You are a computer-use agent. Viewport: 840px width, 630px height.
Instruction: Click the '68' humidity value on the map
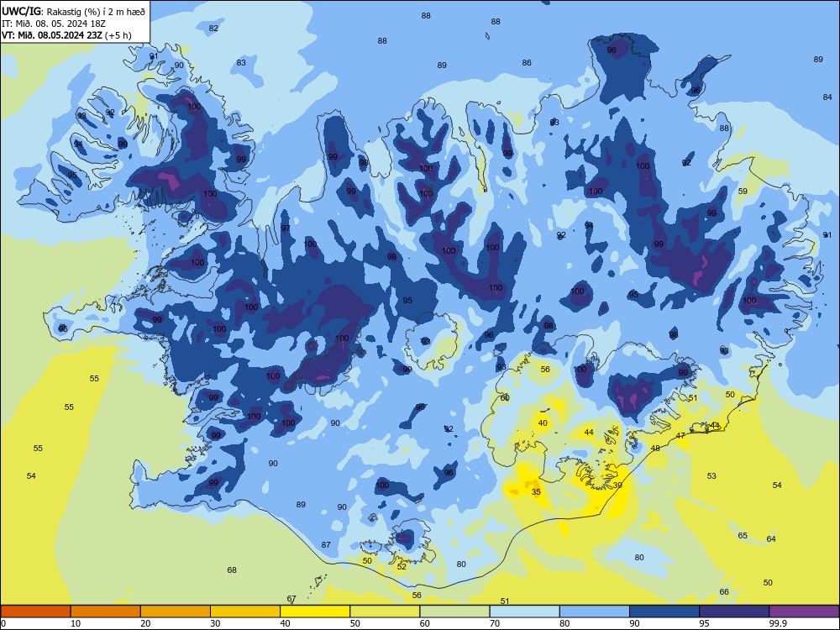tap(232, 570)
